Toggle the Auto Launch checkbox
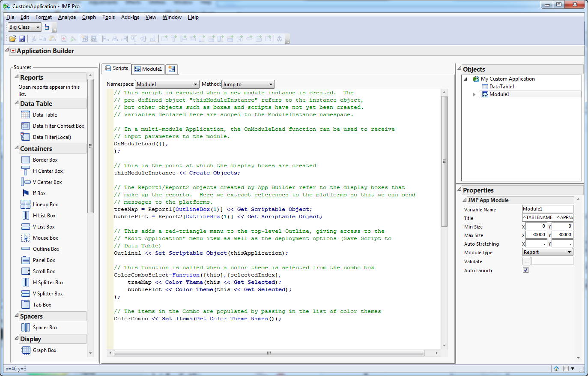 (525, 270)
